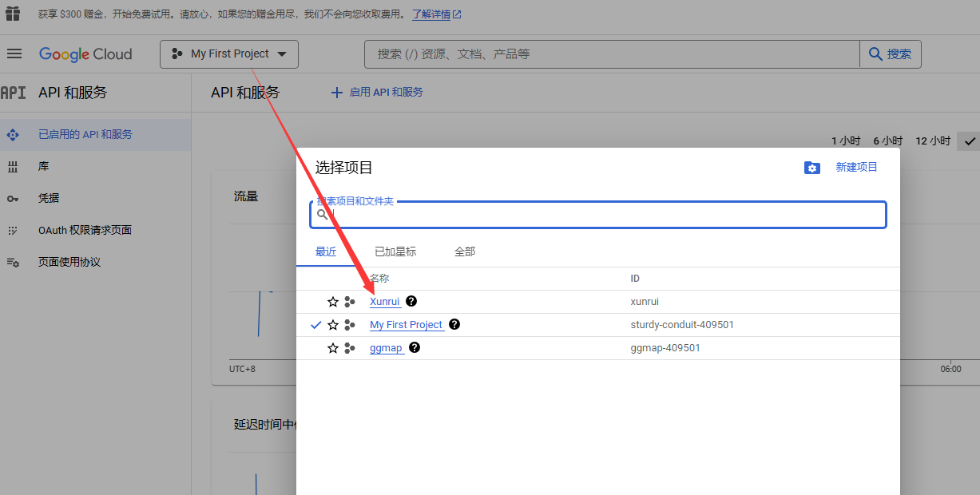The width and height of the screenshot is (980, 495).
Task: Open the Xunrui project link
Action: [385, 302]
